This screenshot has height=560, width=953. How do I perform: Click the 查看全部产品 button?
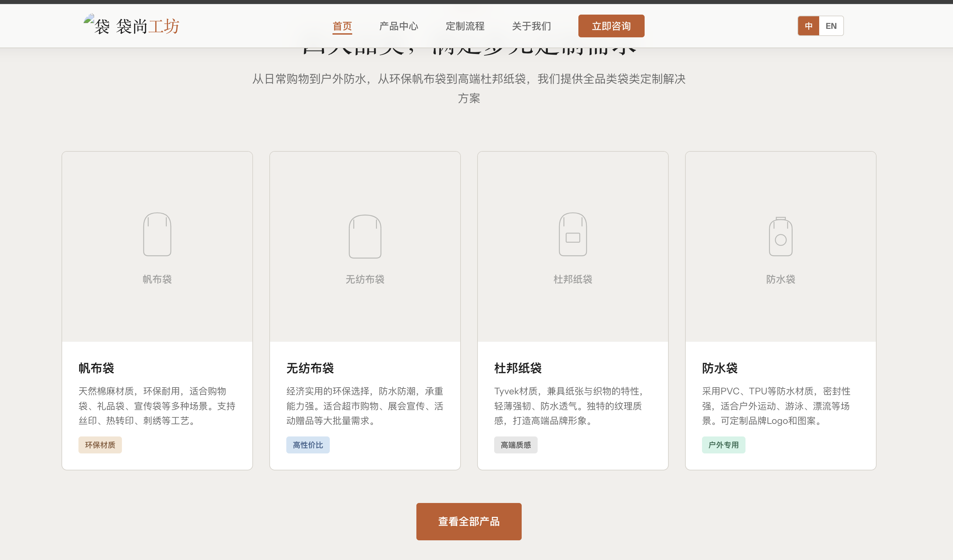469,521
